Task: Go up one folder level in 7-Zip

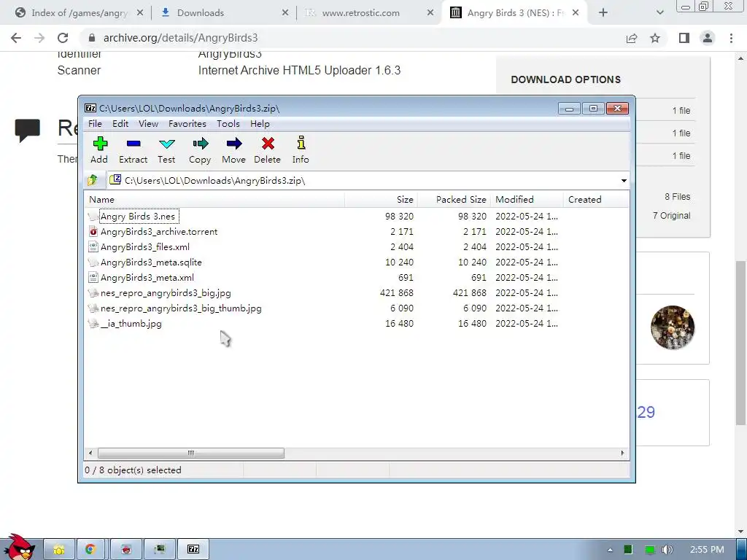Action: pyautogui.click(x=93, y=180)
